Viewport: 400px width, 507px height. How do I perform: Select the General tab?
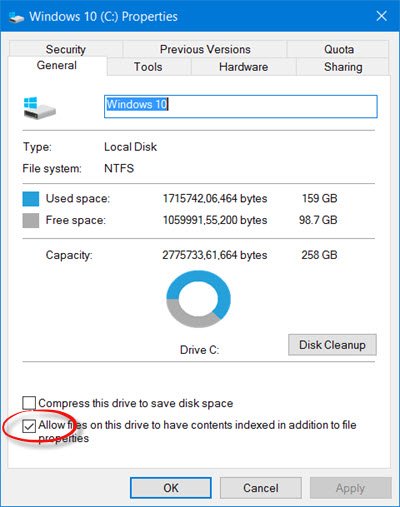tap(57, 65)
